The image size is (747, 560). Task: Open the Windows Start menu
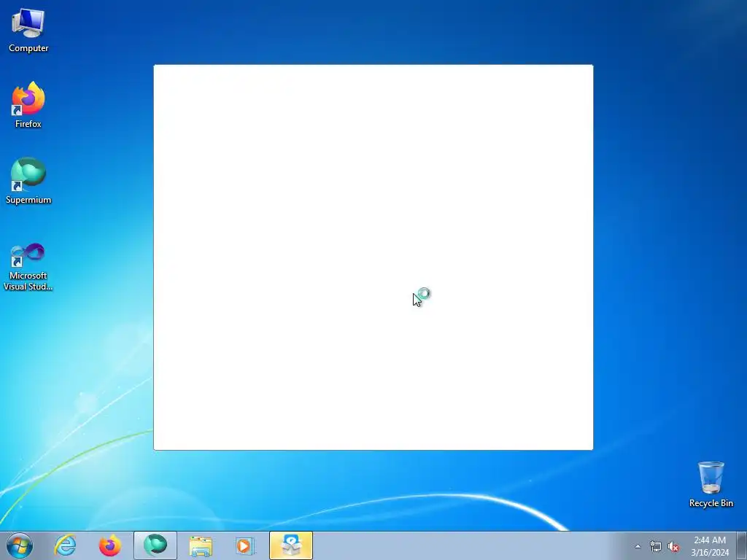(x=20, y=545)
